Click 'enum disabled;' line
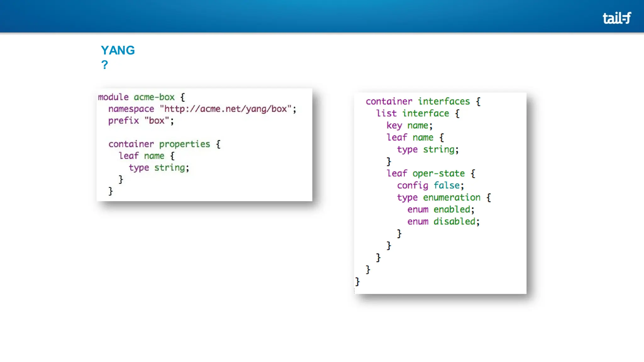Image resolution: width=644 pixels, height=362 pixels. (443, 222)
